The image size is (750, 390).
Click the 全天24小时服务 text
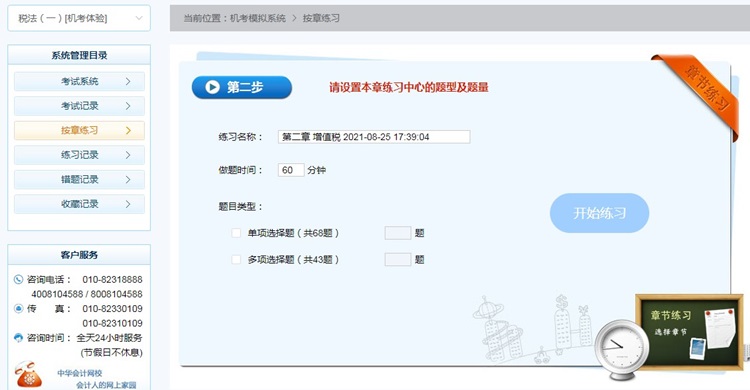110,338
